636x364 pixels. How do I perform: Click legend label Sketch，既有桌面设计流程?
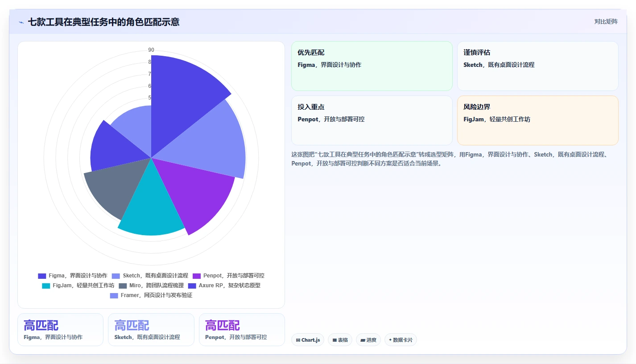coord(155,276)
